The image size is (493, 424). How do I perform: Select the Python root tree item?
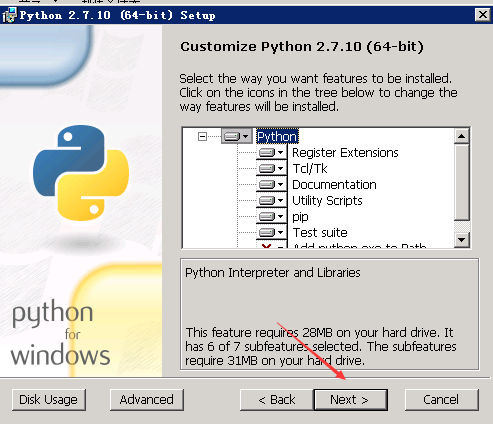coord(277,136)
